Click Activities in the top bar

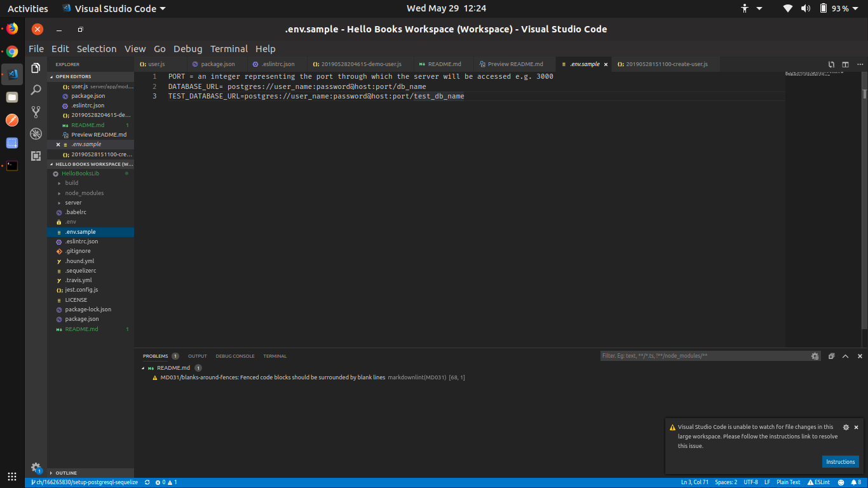tap(27, 9)
